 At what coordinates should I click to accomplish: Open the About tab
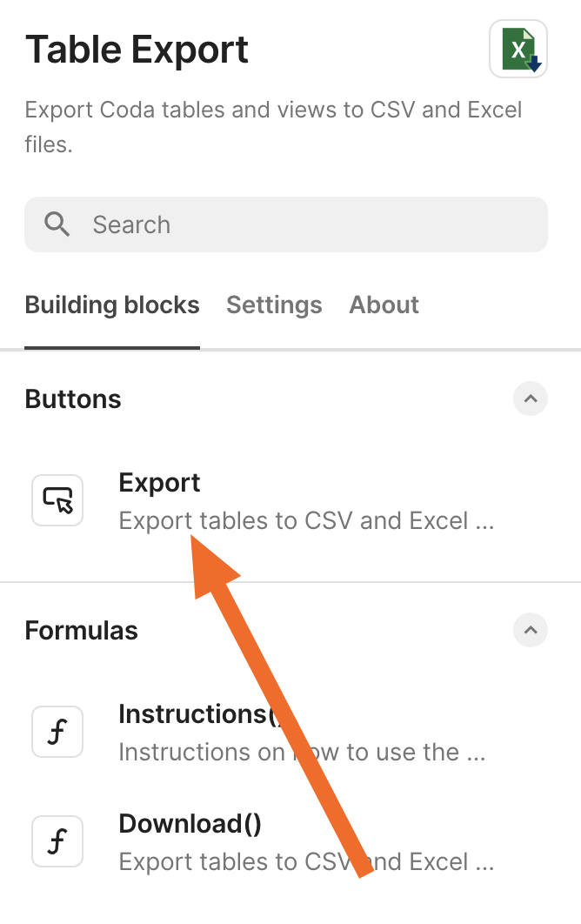[x=384, y=305]
